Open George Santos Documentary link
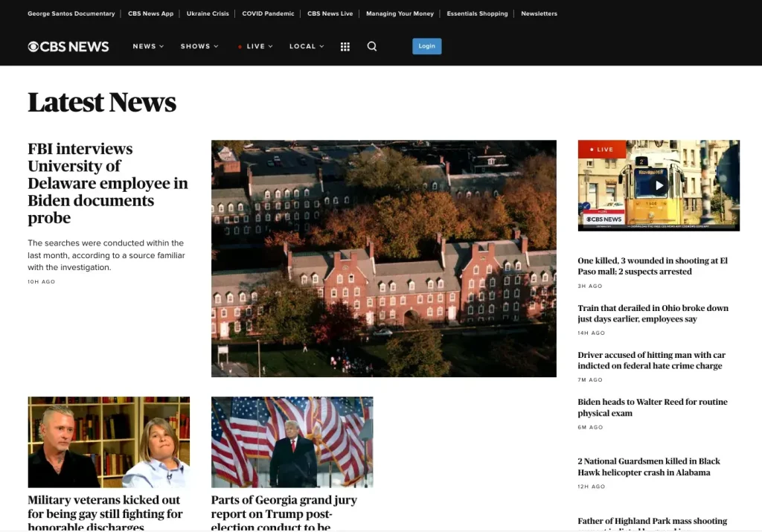This screenshot has height=532, width=762. (x=71, y=13)
